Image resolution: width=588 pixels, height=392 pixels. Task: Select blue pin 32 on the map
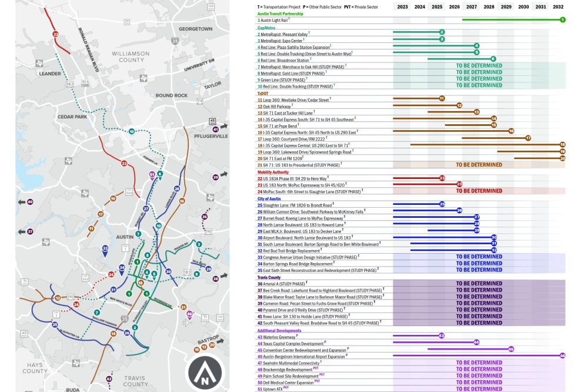[x=105, y=250]
